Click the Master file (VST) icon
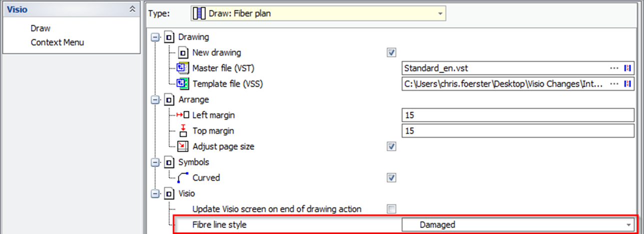 point(183,68)
